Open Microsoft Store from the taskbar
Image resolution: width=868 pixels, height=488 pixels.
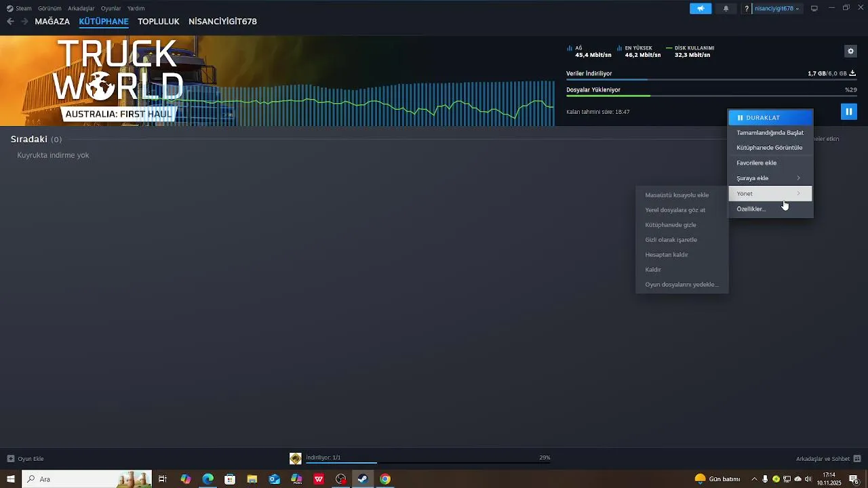tap(230, 479)
